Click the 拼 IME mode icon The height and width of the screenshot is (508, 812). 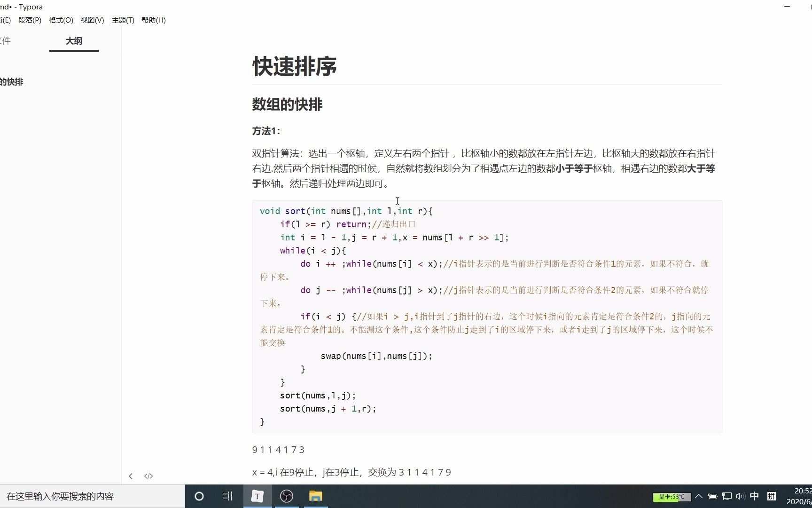(x=772, y=496)
